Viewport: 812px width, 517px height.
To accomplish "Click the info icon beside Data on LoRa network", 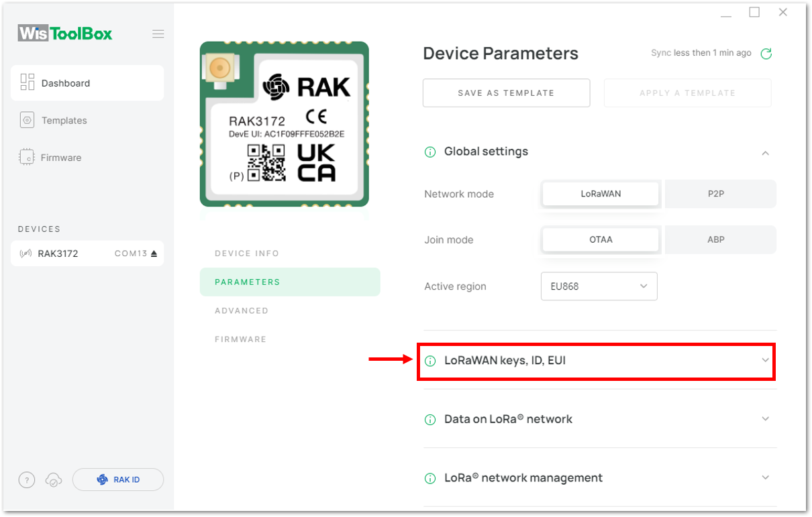I will [430, 420].
